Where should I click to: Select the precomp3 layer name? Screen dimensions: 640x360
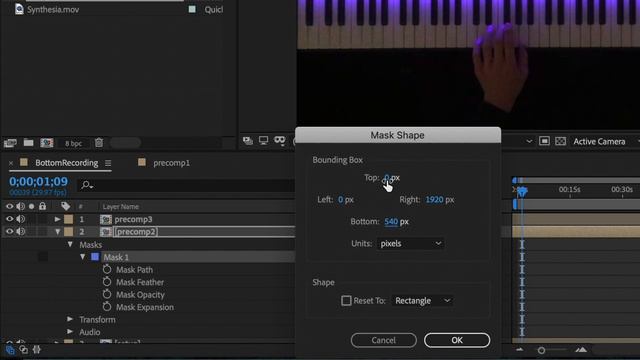pyautogui.click(x=133, y=219)
